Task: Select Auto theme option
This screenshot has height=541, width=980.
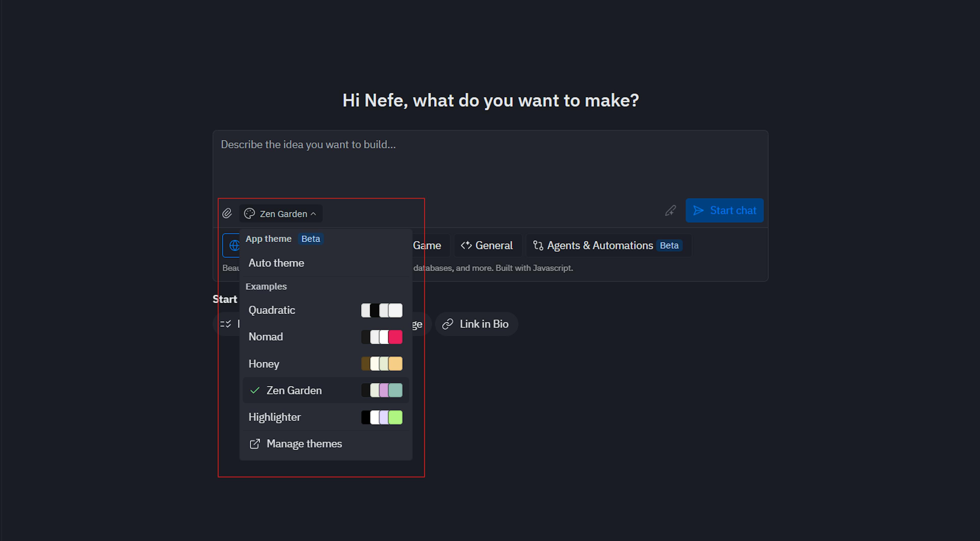Action: (x=276, y=263)
